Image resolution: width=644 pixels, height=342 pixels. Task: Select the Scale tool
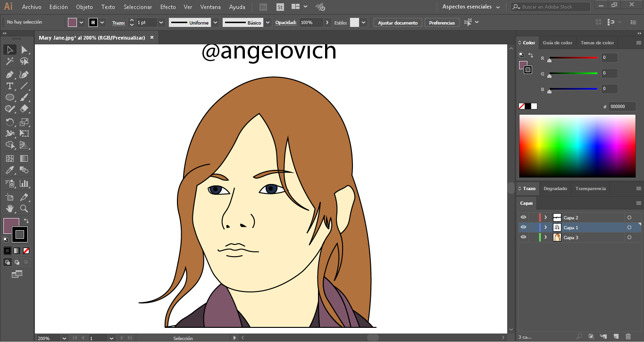coord(24,122)
